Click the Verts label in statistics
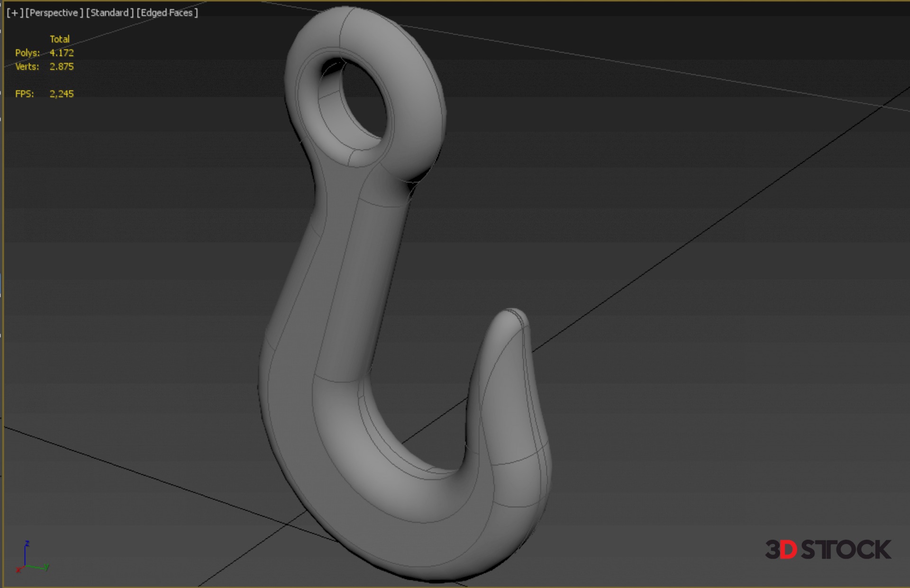 click(27, 67)
